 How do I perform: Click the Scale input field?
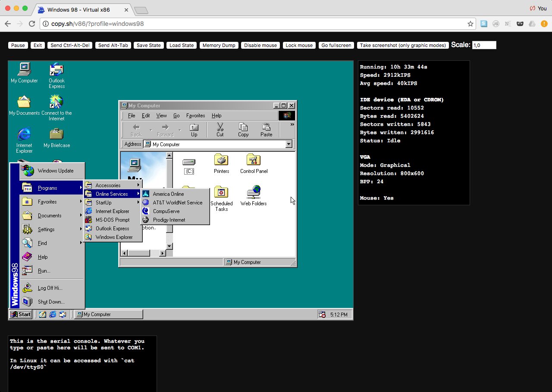click(484, 45)
